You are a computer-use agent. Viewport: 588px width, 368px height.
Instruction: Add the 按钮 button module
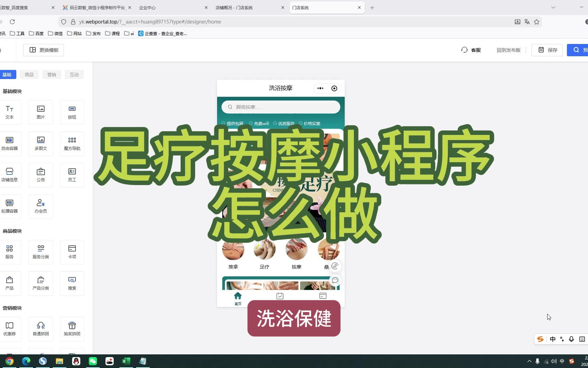pyautogui.click(x=72, y=112)
